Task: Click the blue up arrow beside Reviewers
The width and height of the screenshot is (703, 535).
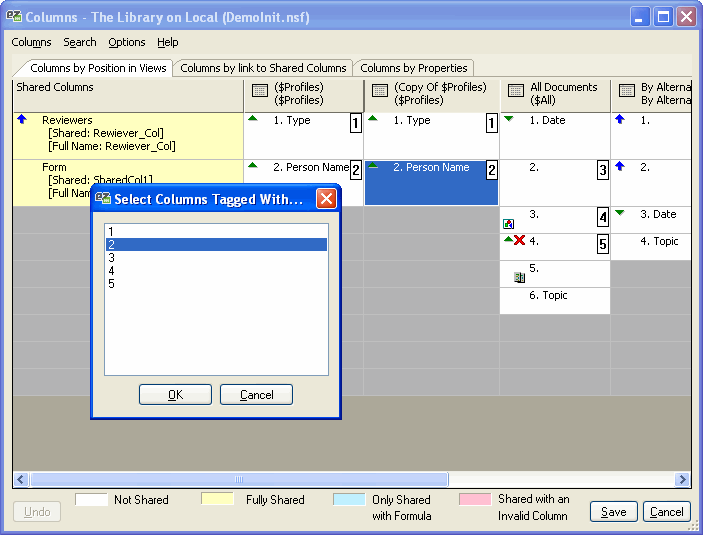Action: 22,120
